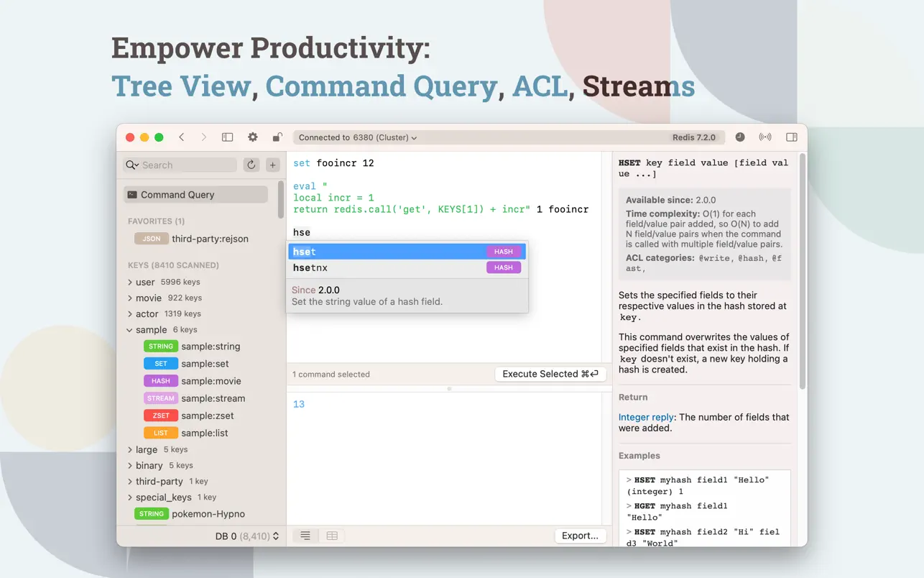Viewport: 924px width, 578px height.
Task: Click the pub/sub broadcast icon
Action: [765, 137]
